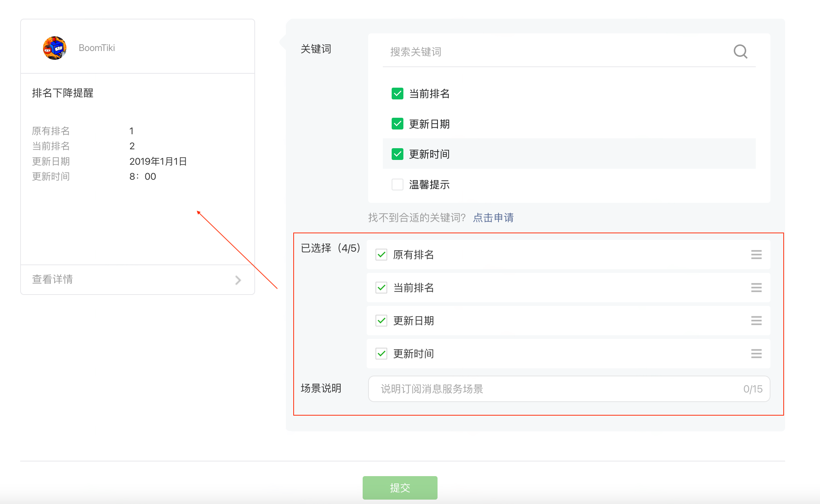The image size is (820, 504).
Task: Click 温馨提示 keyword label text
Action: point(429,185)
